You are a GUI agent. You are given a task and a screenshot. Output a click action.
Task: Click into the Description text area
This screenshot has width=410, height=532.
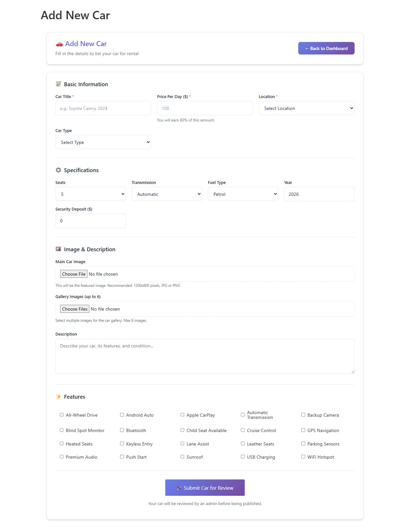205,356
